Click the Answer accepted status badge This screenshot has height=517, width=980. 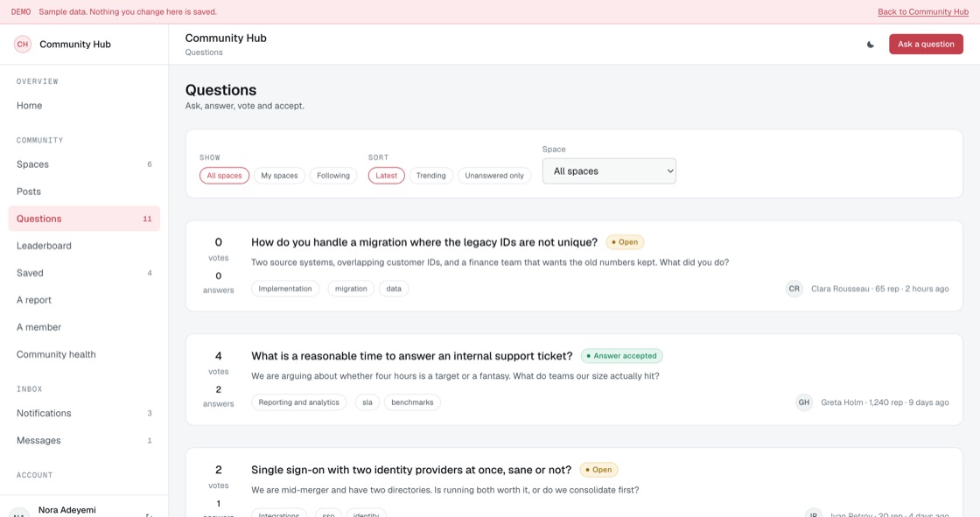(622, 356)
